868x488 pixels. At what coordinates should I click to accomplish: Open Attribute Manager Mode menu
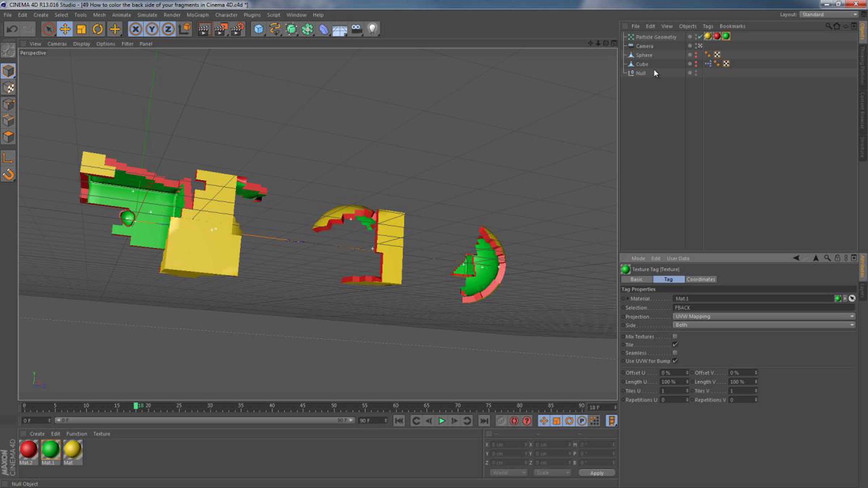click(x=638, y=258)
